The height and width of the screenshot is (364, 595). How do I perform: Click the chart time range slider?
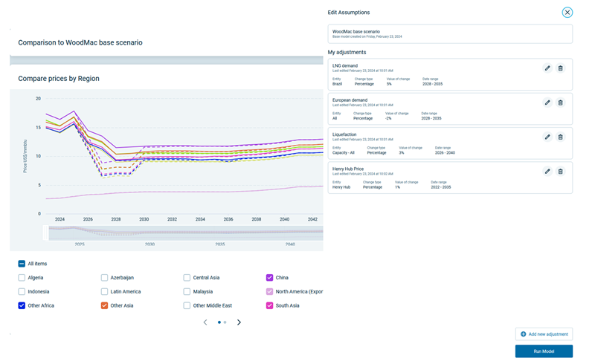click(185, 233)
